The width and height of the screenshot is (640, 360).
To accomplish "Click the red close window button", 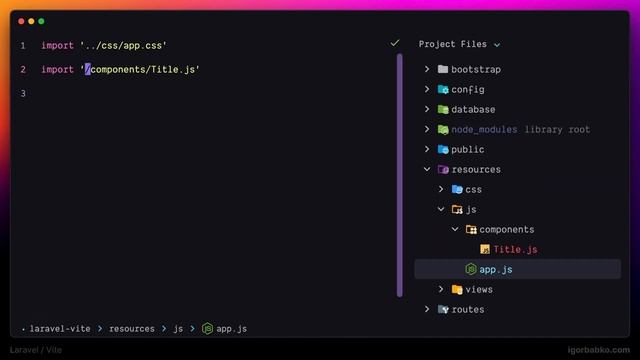I will [21, 21].
